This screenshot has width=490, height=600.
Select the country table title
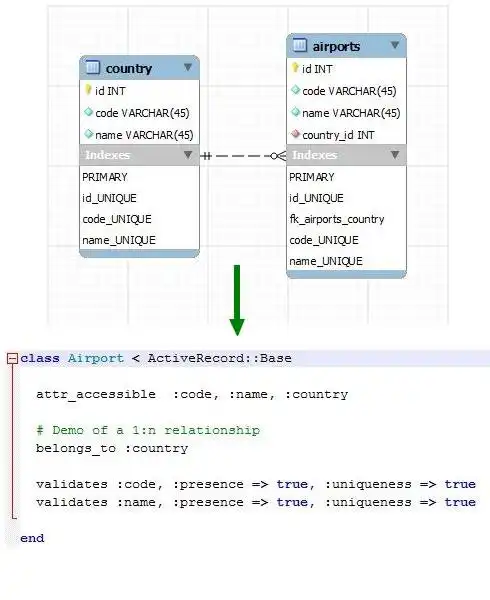[x=129, y=68]
